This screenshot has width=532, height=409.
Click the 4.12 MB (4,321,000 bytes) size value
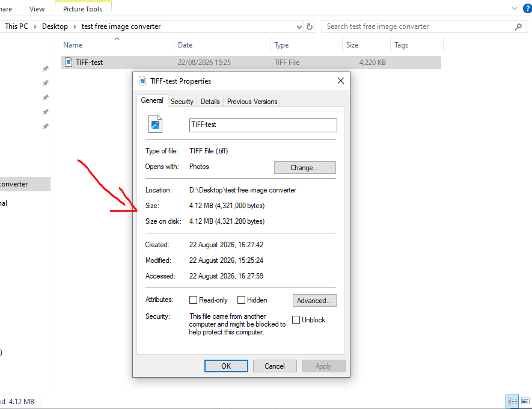pos(227,206)
